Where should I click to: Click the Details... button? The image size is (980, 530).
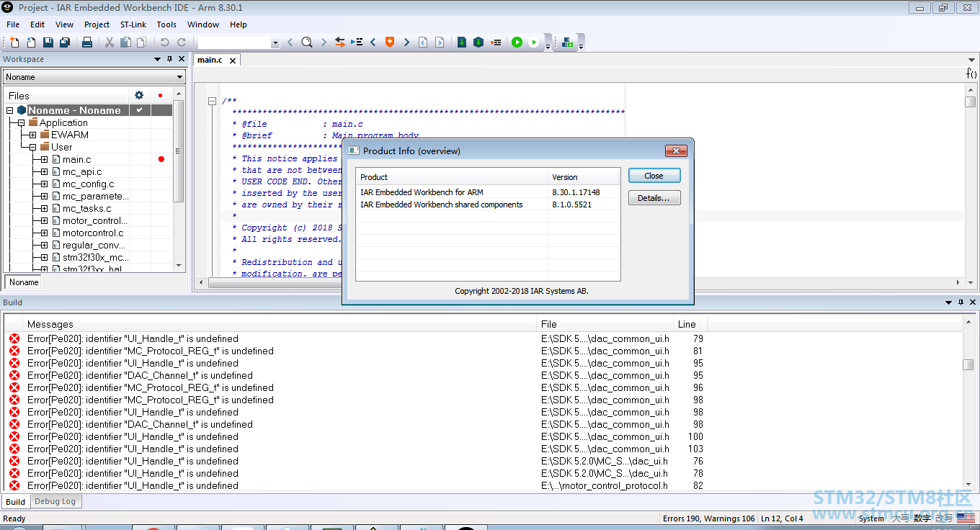(x=654, y=198)
